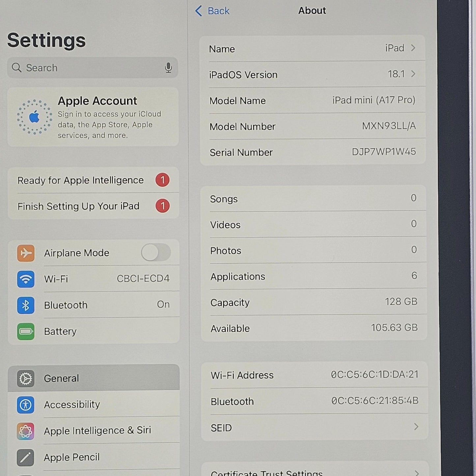Open Apple Intelligence & Siri settings
Image resolution: width=476 pixels, height=476 pixels.
click(x=94, y=430)
